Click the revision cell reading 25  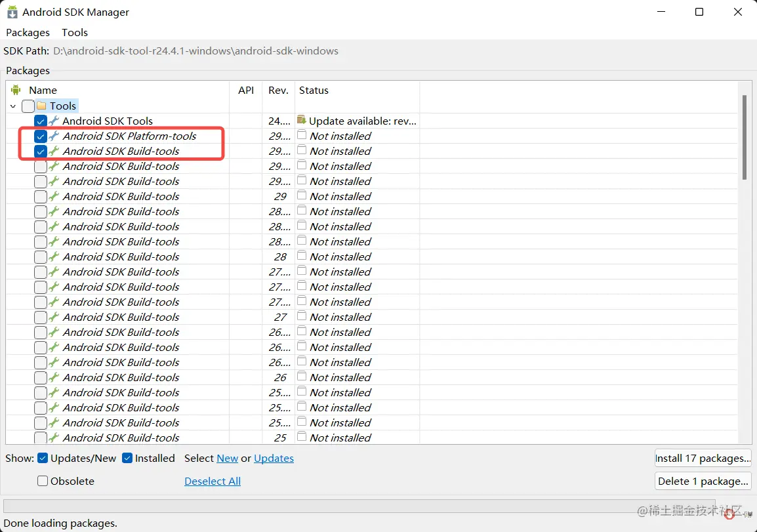coord(280,438)
